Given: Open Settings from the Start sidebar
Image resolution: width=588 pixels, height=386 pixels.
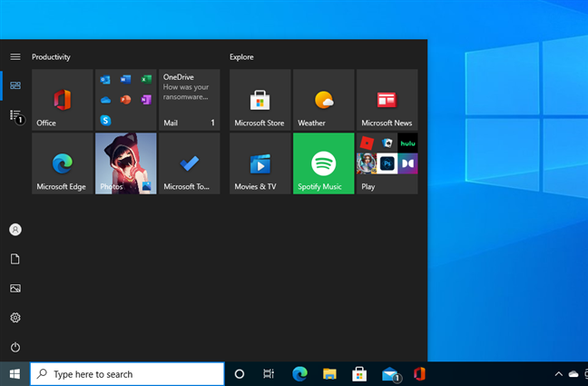Looking at the screenshot, I should click(15, 318).
